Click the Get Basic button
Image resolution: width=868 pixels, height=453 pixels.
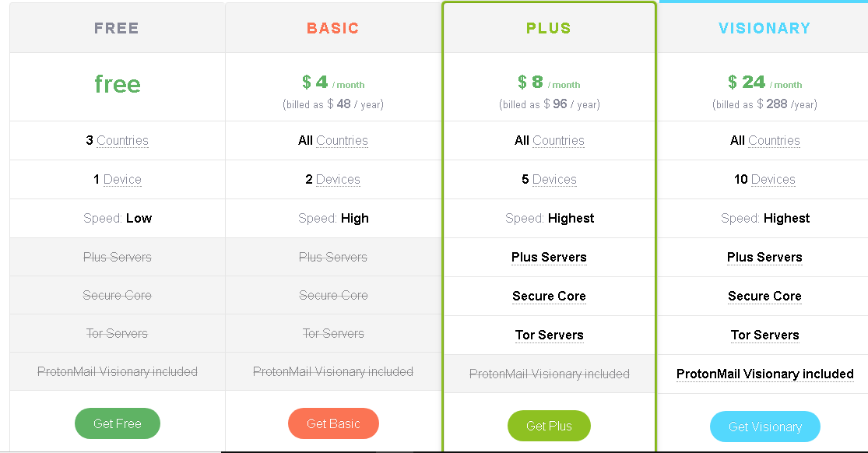pyautogui.click(x=333, y=423)
